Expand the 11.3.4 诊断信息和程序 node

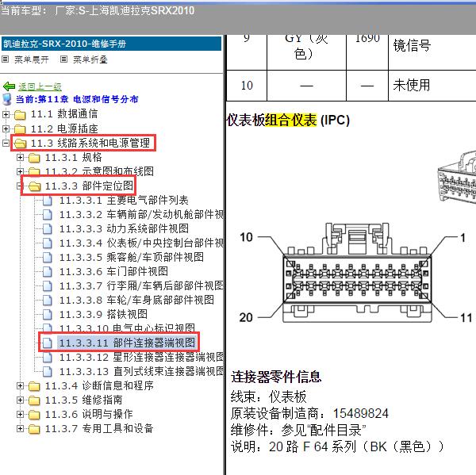click(x=21, y=385)
